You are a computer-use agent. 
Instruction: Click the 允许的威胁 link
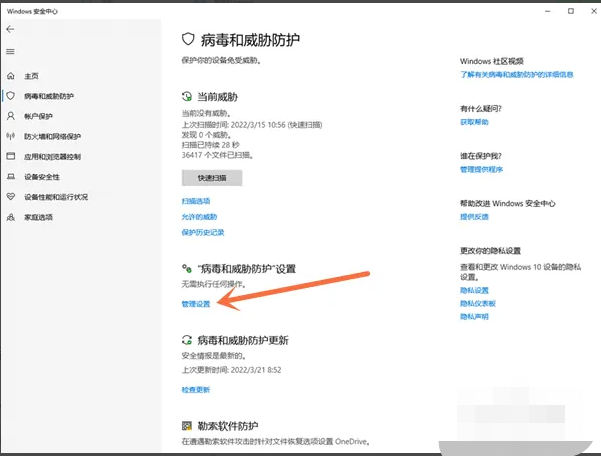[198, 216]
